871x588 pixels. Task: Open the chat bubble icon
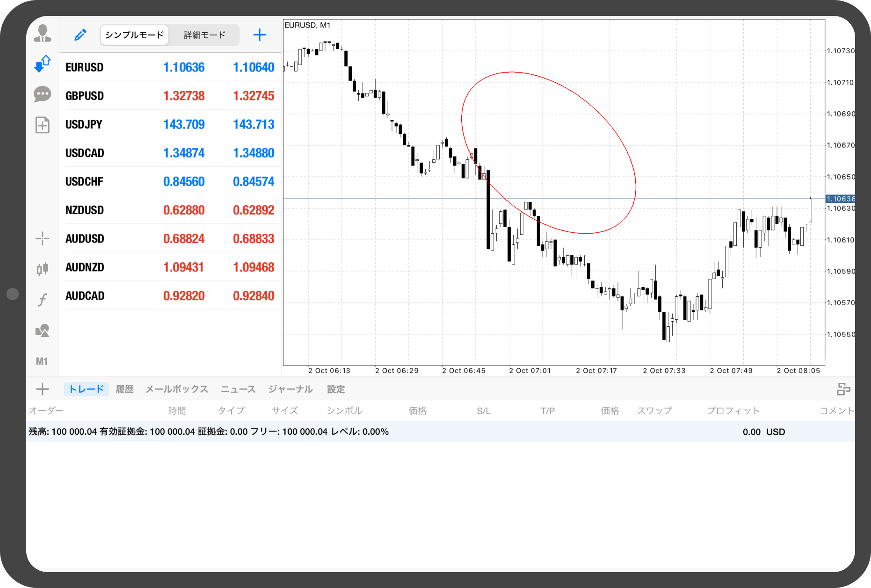(x=43, y=94)
